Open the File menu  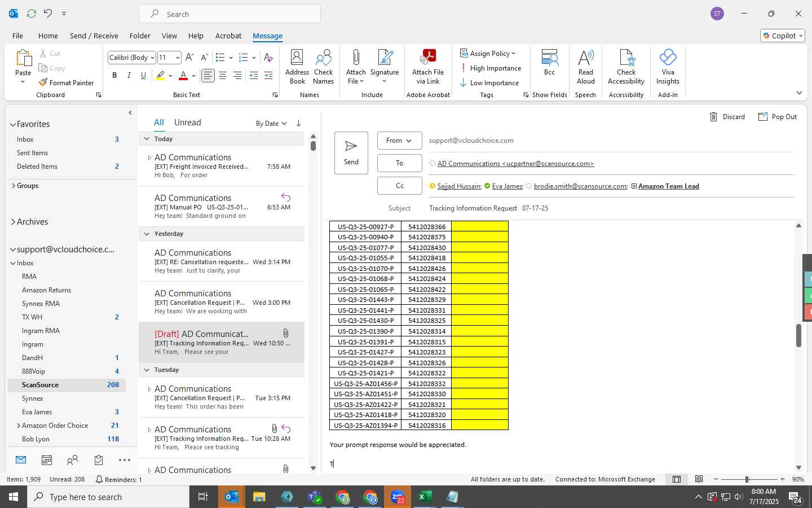pos(17,36)
